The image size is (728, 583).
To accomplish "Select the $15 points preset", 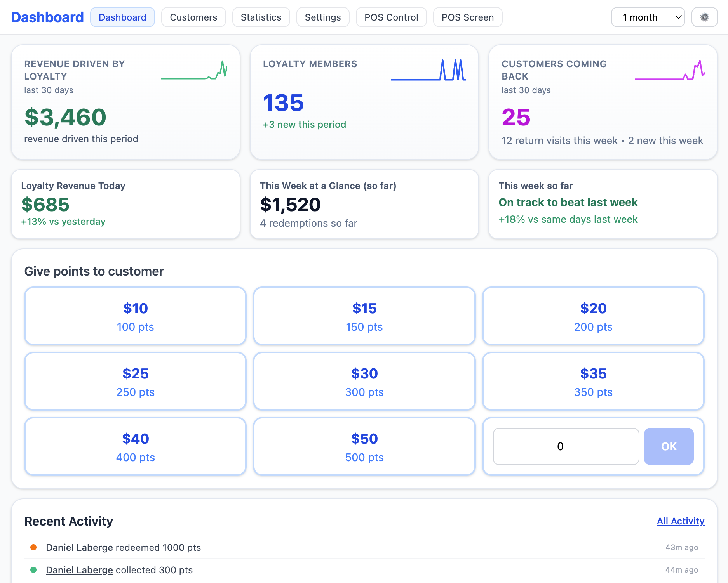I will tap(364, 316).
